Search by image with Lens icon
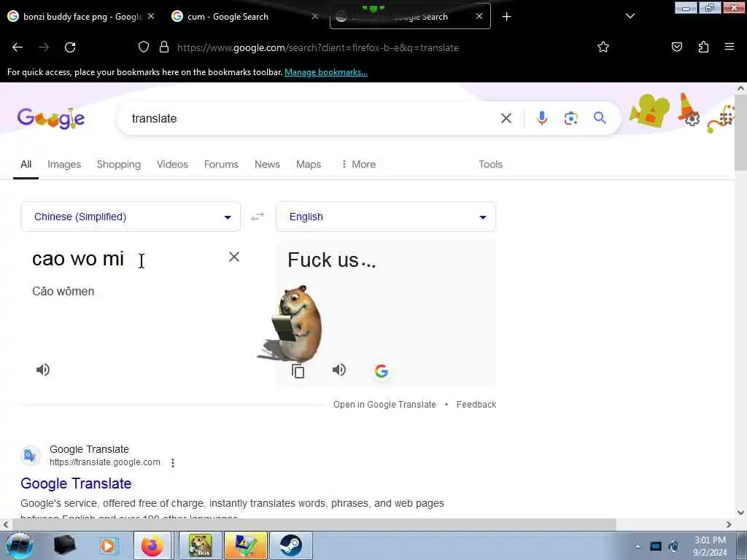 [570, 118]
